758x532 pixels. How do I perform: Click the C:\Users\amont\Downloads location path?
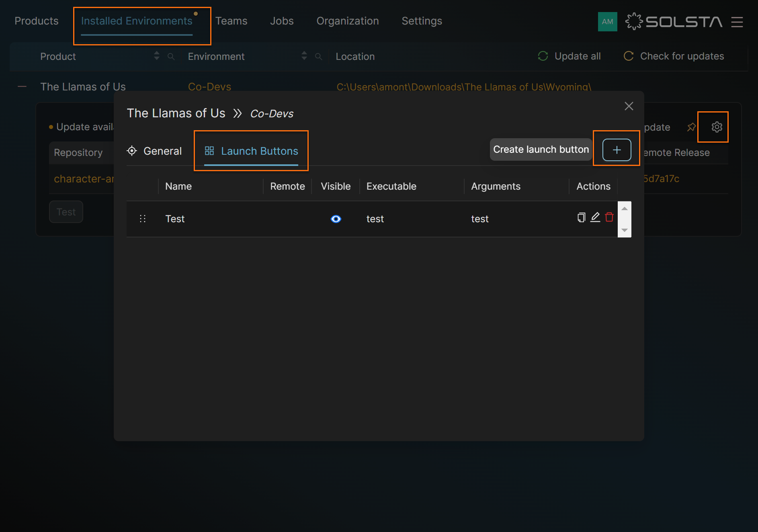point(464,87)
